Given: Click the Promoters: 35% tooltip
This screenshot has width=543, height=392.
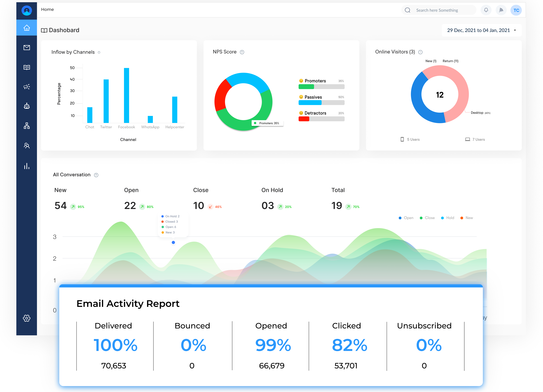Looking at the screenshot, I should click(x=267, y=123).
